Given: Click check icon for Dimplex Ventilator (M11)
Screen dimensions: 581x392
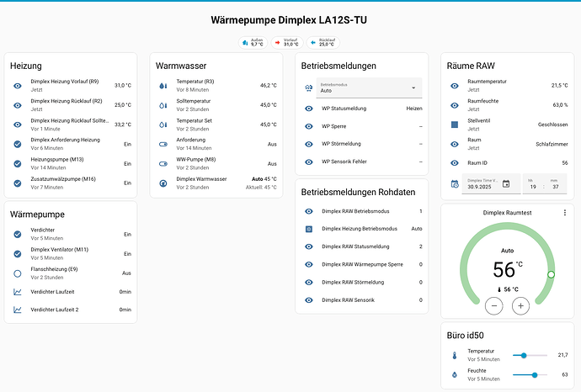Looking at the screenshot, I should 18,254.
